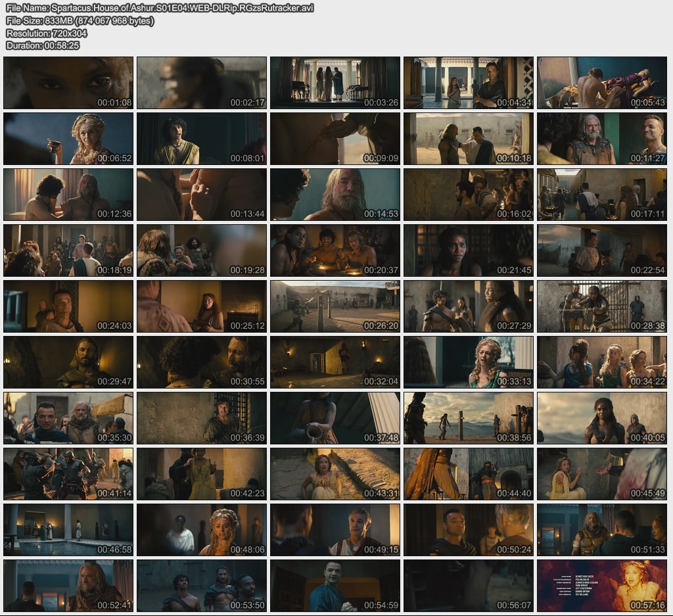Pick the frame marked 00:28:38

tap(602, 306)
